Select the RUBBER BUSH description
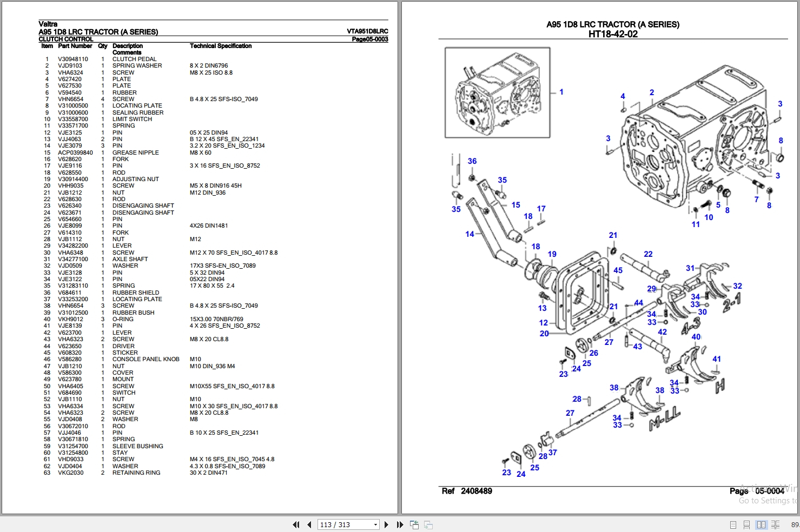Viewport: 800px width, 532px height. coord(134,312)
